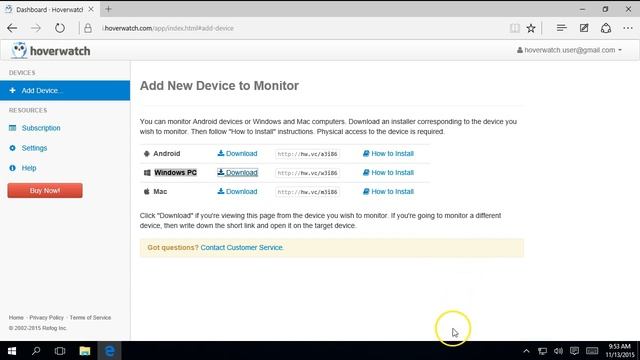Open Action Center notification icon
640x360 pixels.
(574, 351)
